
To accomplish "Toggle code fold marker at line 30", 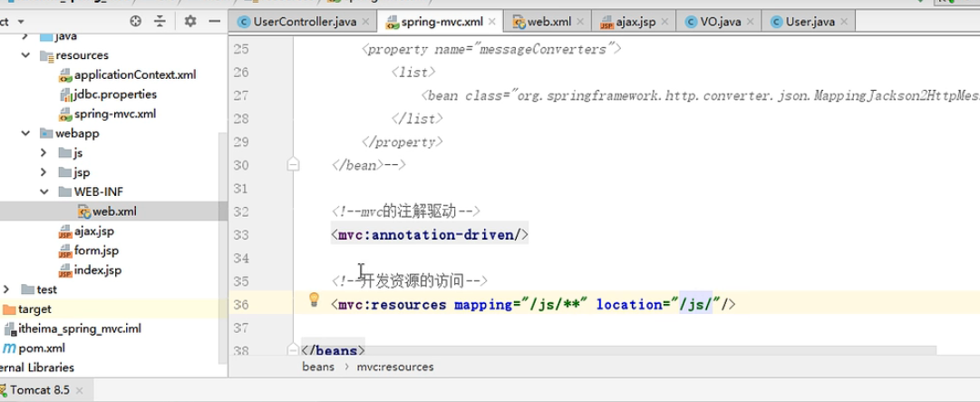I will 293,165.
